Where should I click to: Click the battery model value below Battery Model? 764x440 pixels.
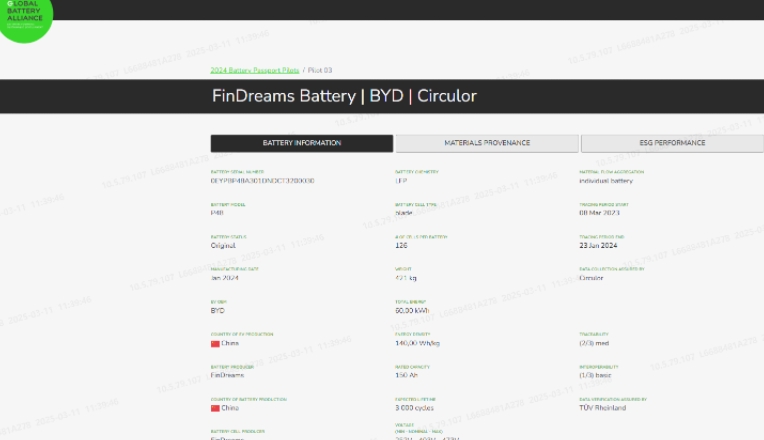point(217,213)
